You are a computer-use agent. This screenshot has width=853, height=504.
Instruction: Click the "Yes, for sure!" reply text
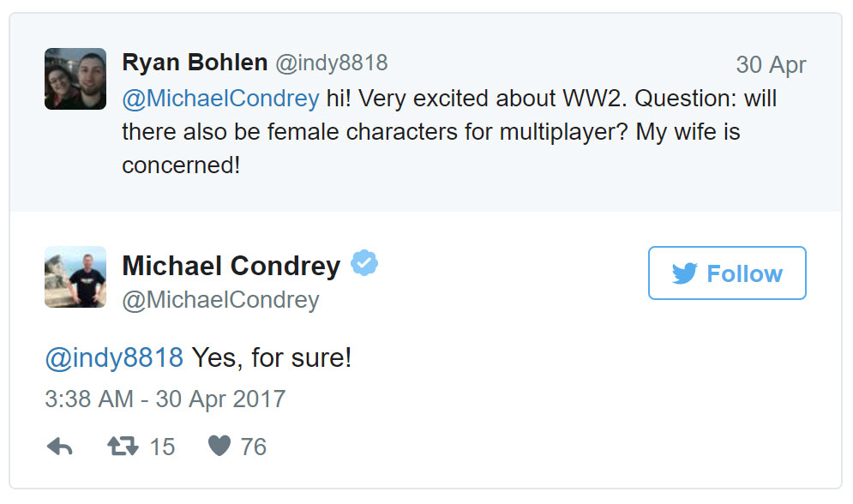pyautogui.click(x=271, y=357)
